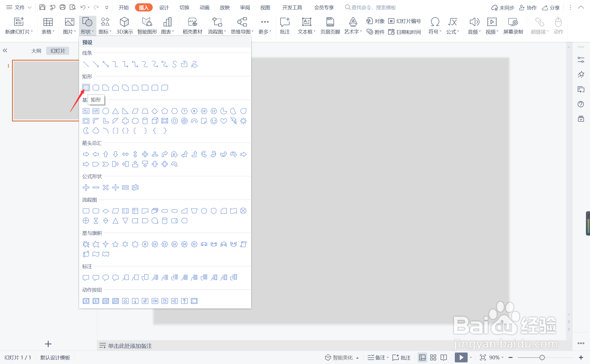
Task: Adjust the zoom slider handle
Action: 542,357
